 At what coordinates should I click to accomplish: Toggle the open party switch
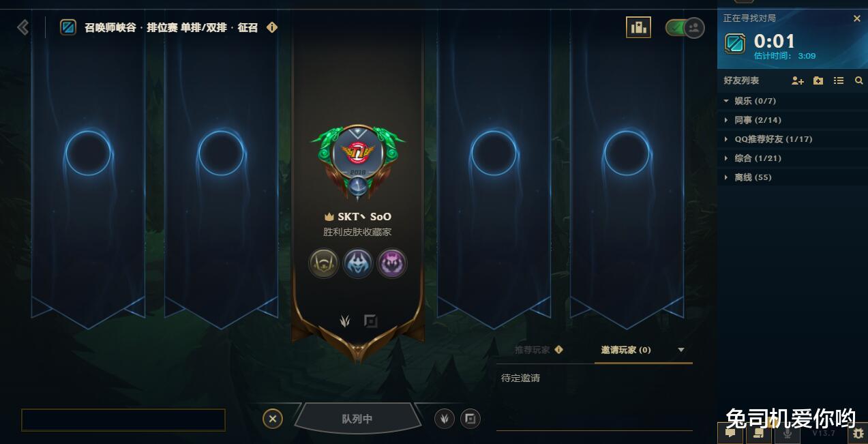pos(685,28)
